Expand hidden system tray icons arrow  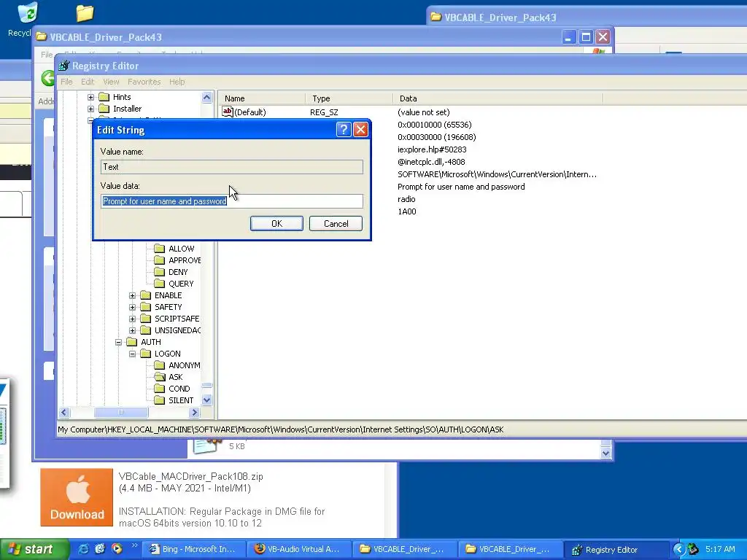(679, 549)
